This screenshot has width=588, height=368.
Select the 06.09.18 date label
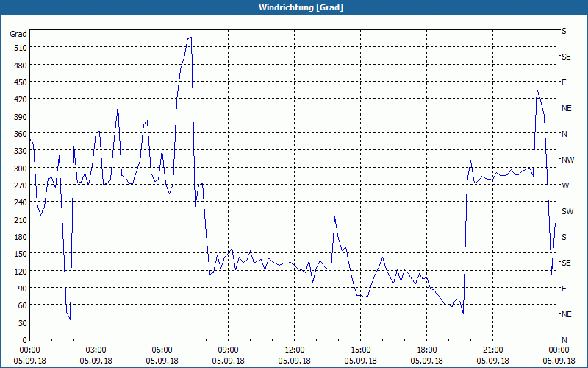click(559, 361)
